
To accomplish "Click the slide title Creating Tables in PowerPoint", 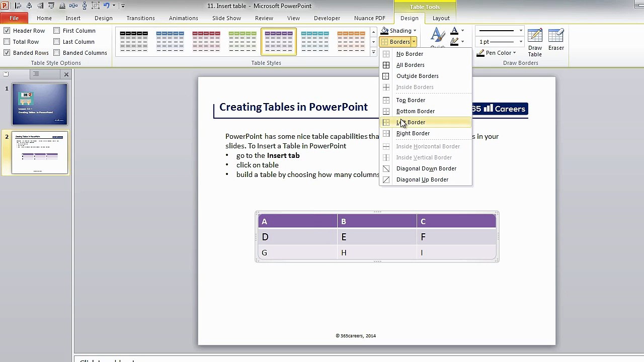I will 293,107.
